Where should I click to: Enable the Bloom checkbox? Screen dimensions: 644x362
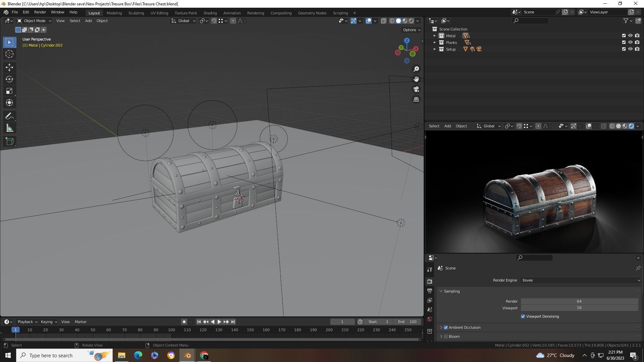coord(446,337)
